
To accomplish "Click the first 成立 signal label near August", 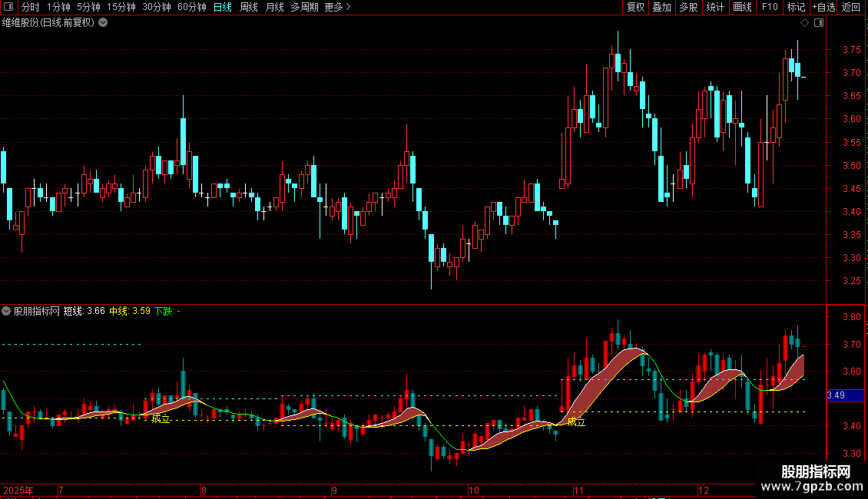I will click(161, 419).
